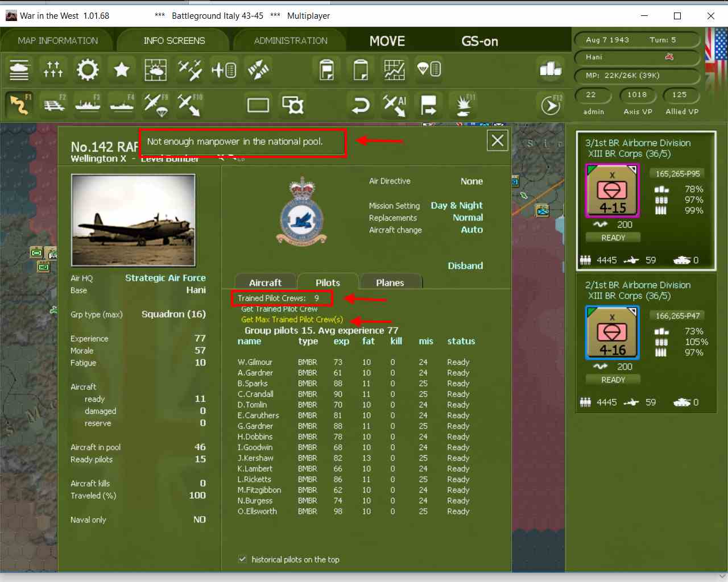Click the star commander report icon
Viewport: 728px width, 582px height.
click(x=122, y=69)
